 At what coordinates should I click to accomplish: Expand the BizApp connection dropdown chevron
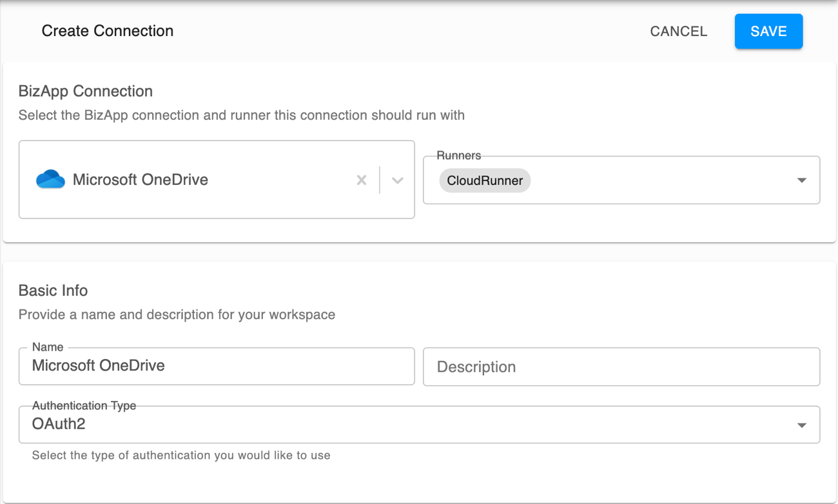[398, 180]
